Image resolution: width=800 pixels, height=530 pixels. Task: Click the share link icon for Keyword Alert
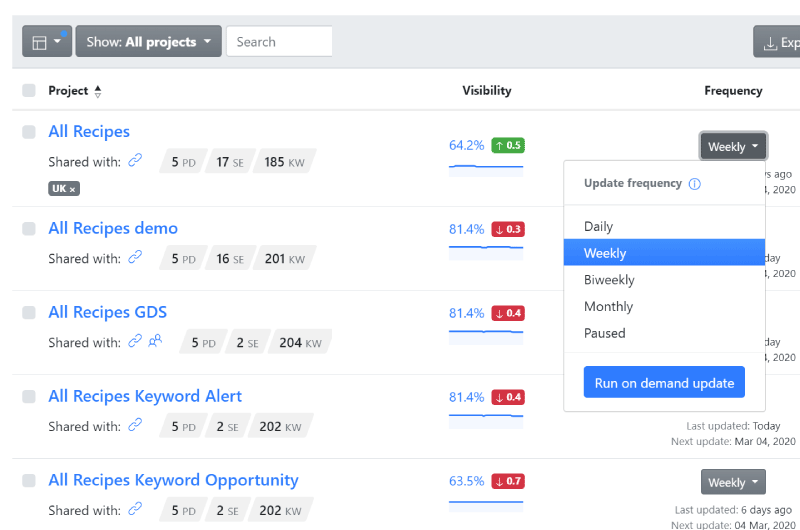click(x=135, y=425)
